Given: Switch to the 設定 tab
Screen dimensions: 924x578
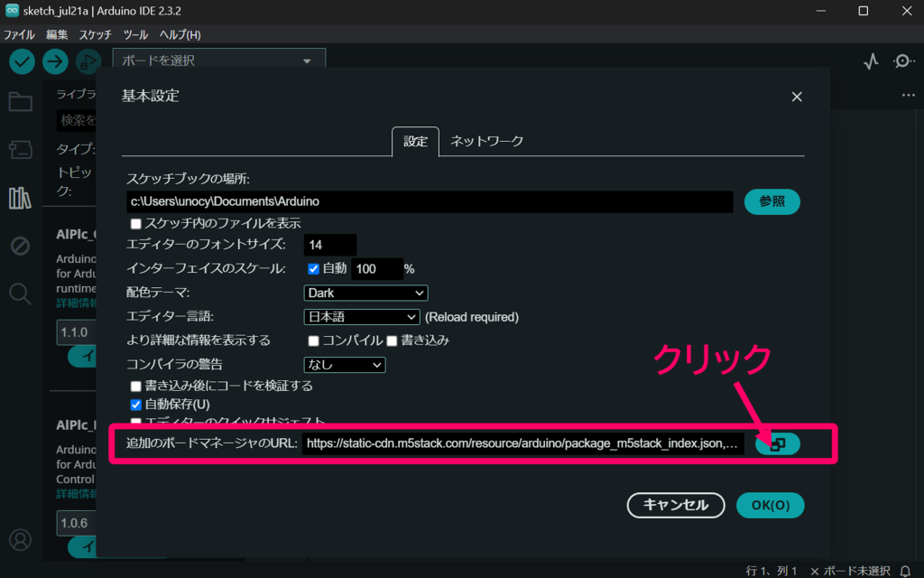Looking at the screenshot, I should tap(415, 142).
